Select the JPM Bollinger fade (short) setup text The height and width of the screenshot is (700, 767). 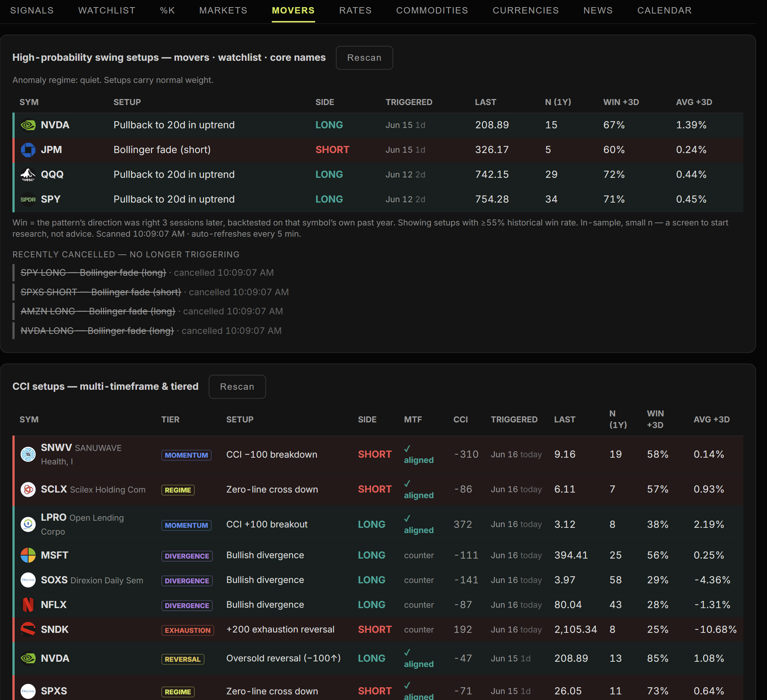(x=162, y=150)
